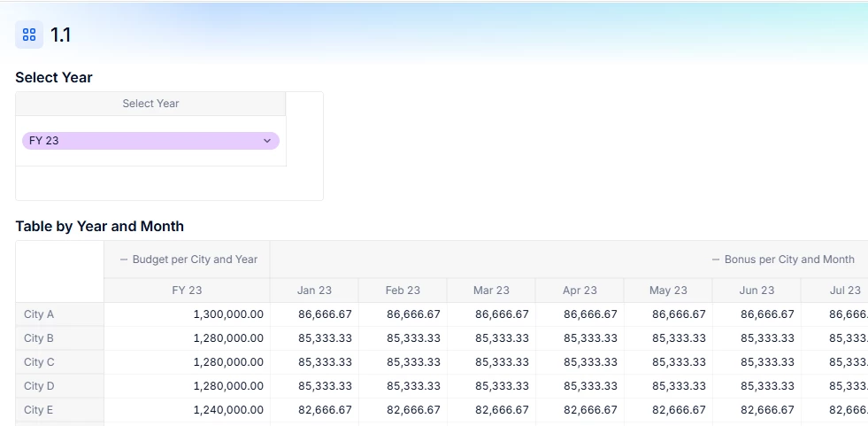Click the Jan 23 column header
868x426 pixels.
click(314, 290)
